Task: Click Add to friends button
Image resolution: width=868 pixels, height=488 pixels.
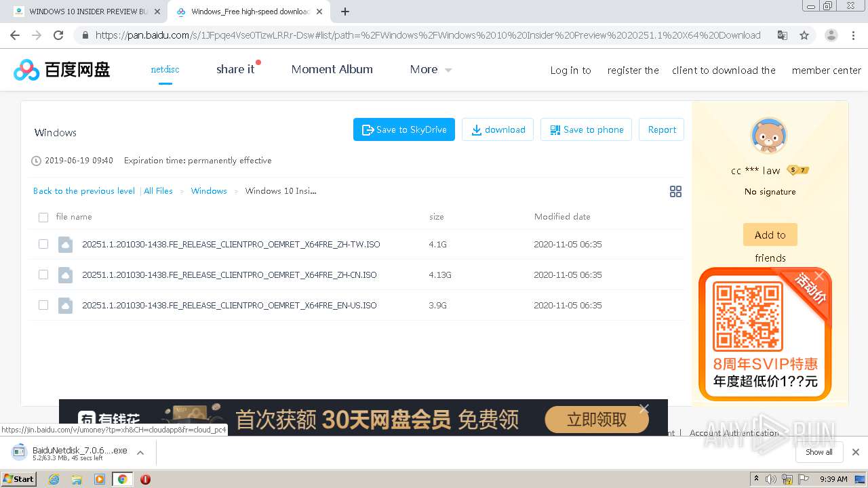Action: (x=770, y=235)
